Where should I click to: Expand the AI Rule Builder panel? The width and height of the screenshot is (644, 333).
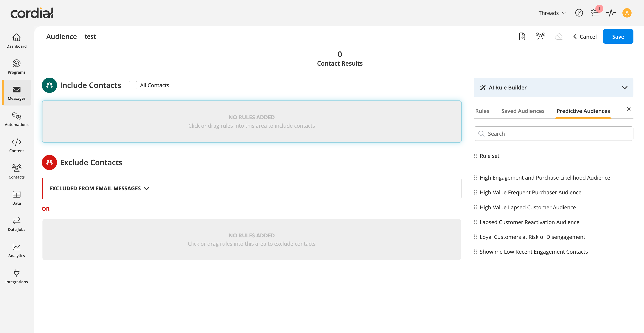click(625, 87)
